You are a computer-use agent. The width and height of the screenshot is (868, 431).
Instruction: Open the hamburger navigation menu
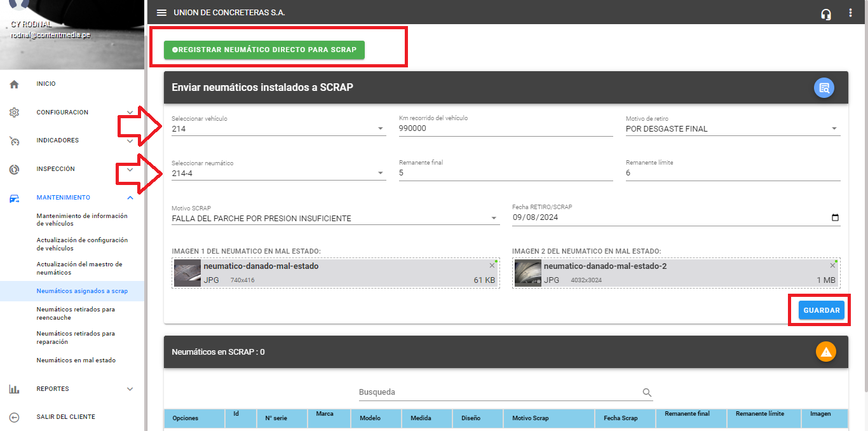click(x=161, y=13)
